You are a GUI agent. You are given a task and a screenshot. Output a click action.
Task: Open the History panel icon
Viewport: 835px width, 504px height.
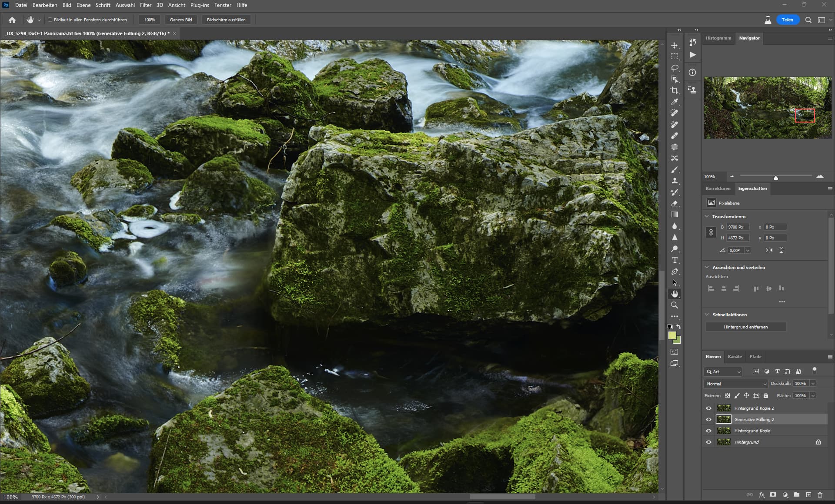692,42
